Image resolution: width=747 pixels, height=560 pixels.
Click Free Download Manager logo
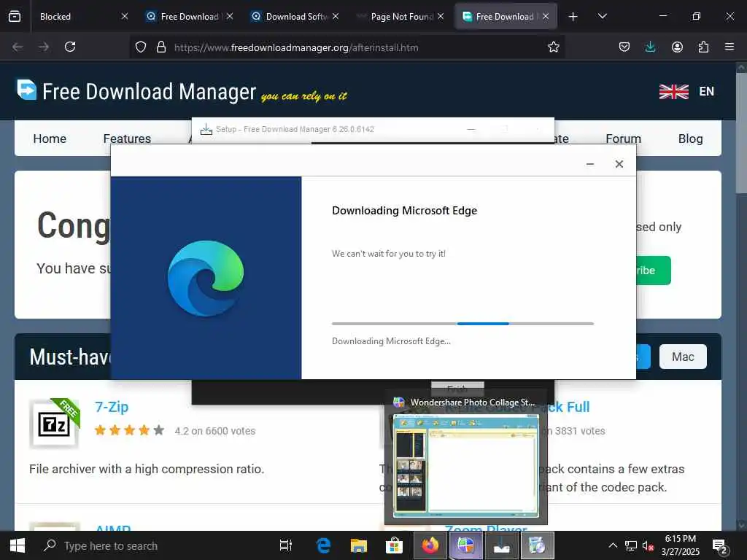pos(136,91)
